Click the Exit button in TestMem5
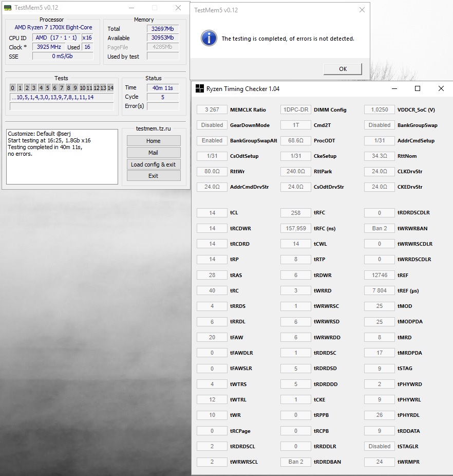 click(x=154, y=176)
